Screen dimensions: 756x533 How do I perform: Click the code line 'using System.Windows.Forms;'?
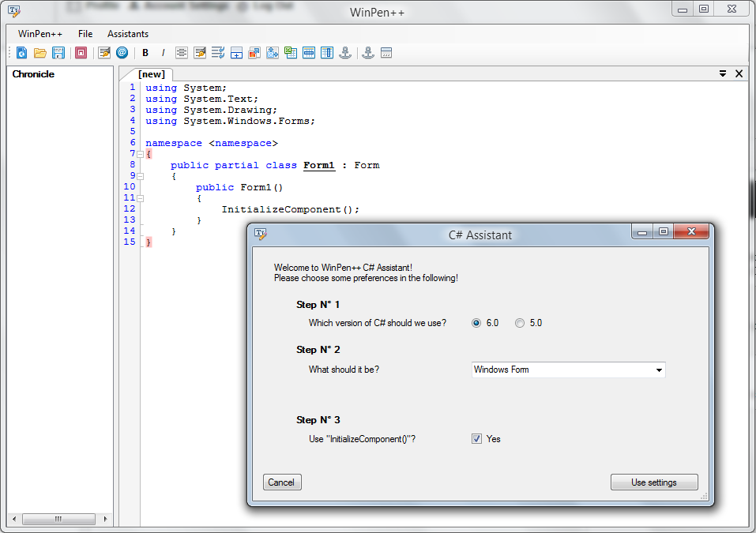click(x=230, y=122)
